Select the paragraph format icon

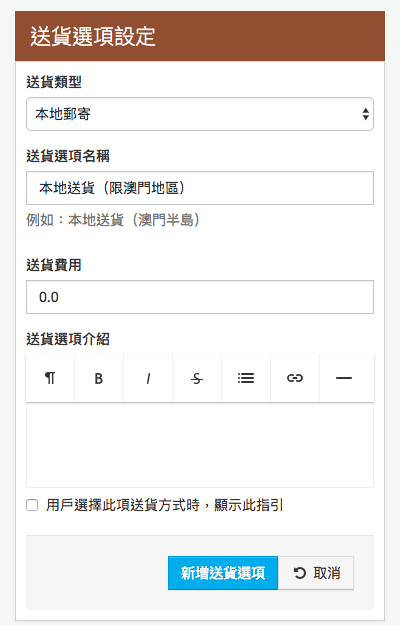click(x=50, y=378)
